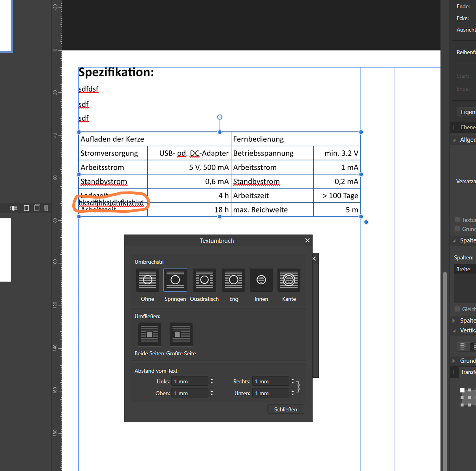Pick the Kante wrap style icon
Viewport: 476px width, 471px height.
click(x=289, y=280)
